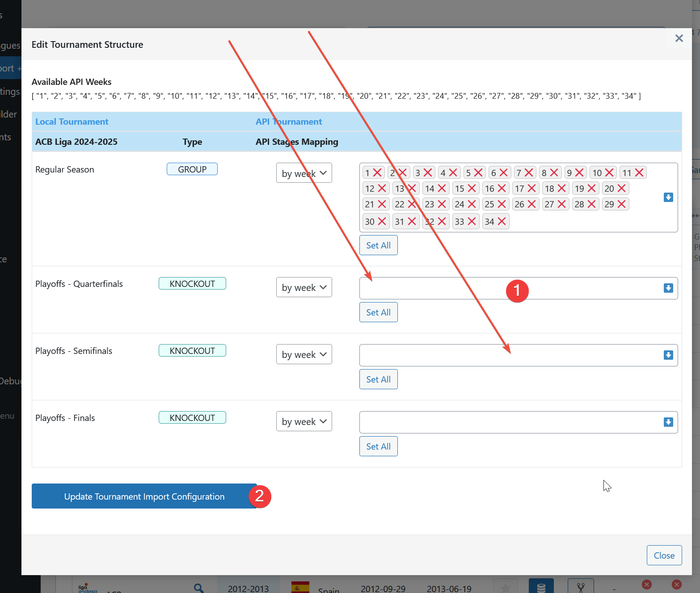Click search magnifier in background table row
This screenshot has width=700, height=593.
pos(199,588)
